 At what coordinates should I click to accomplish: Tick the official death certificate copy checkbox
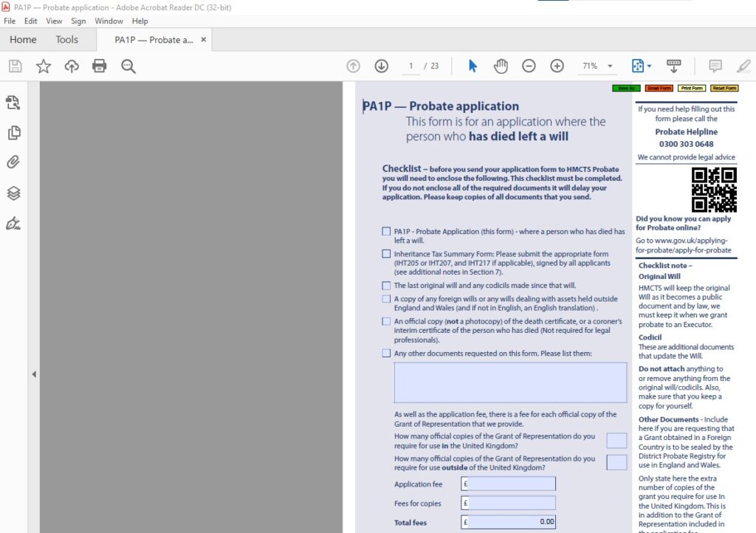pos(386,321)
